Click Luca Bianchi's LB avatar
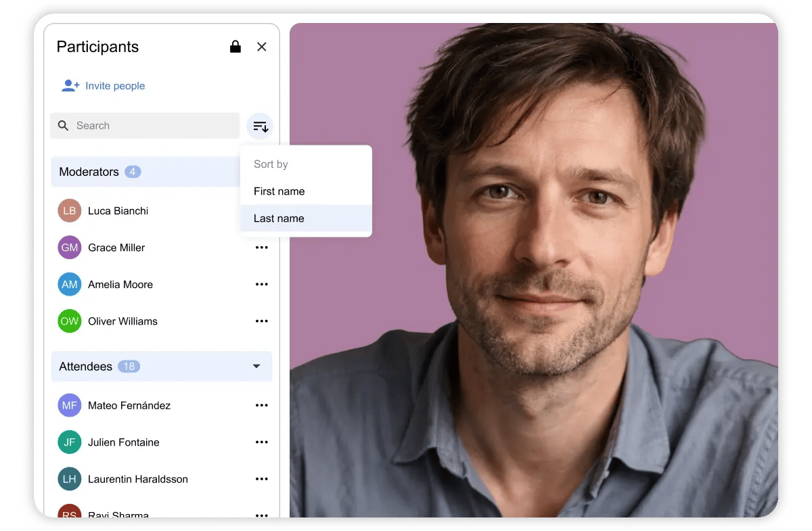Image resolution: width=812 pixels, height=531 pixels. coord(70,211)
